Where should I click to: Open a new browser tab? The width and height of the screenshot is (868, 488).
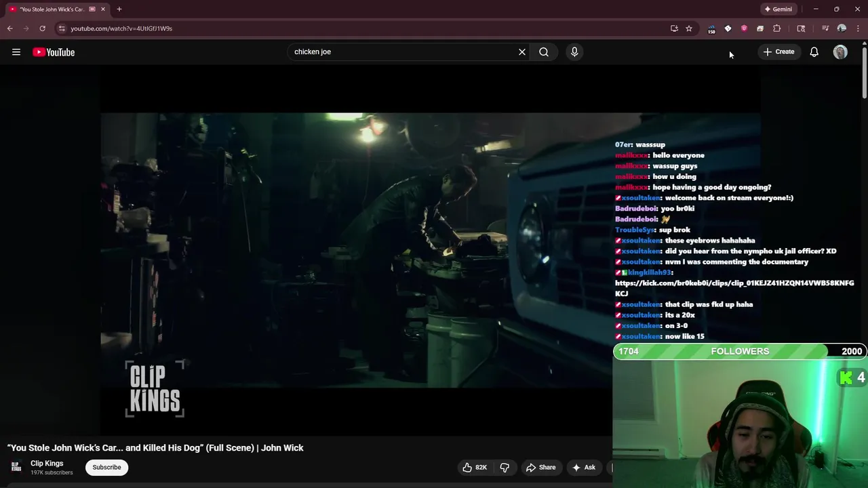pos(119,9)
